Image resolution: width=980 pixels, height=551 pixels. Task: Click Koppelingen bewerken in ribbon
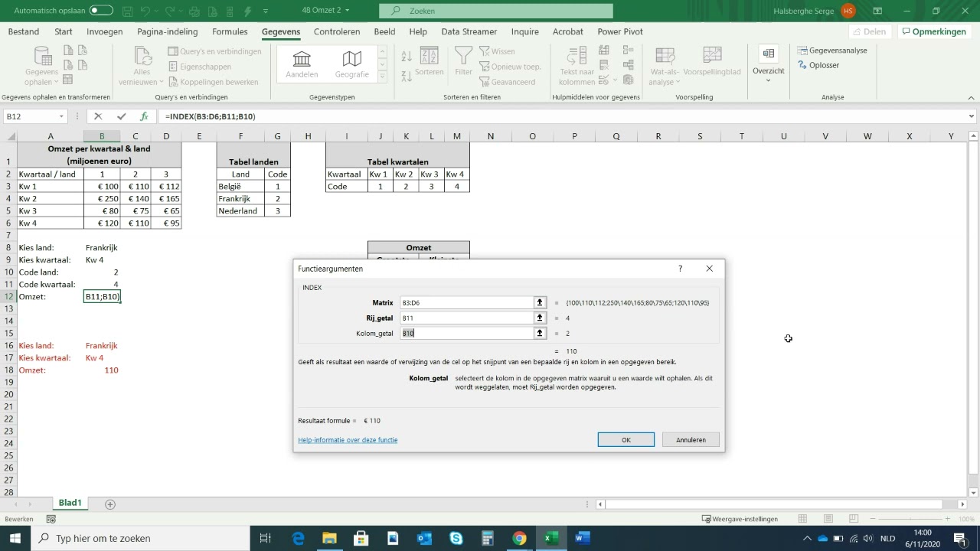pos(213,82)
